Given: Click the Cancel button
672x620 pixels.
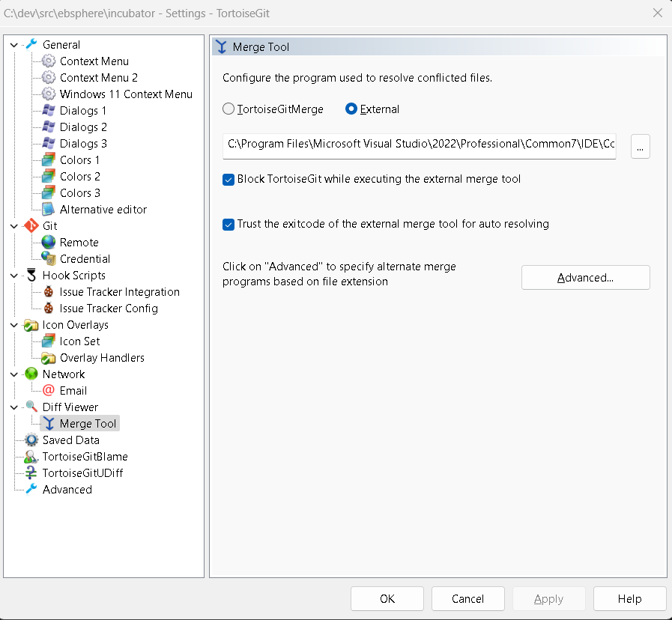Looking at the screenshot, I should [x=467, y=598].
